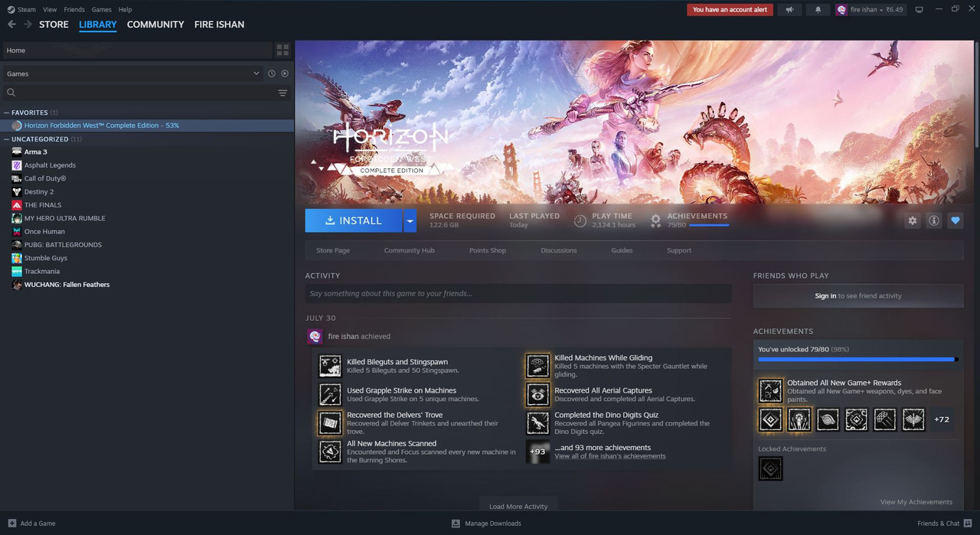Viewport: 980px width, 535px height.
Task: Open the View menu
Action: tap(50, 10)
